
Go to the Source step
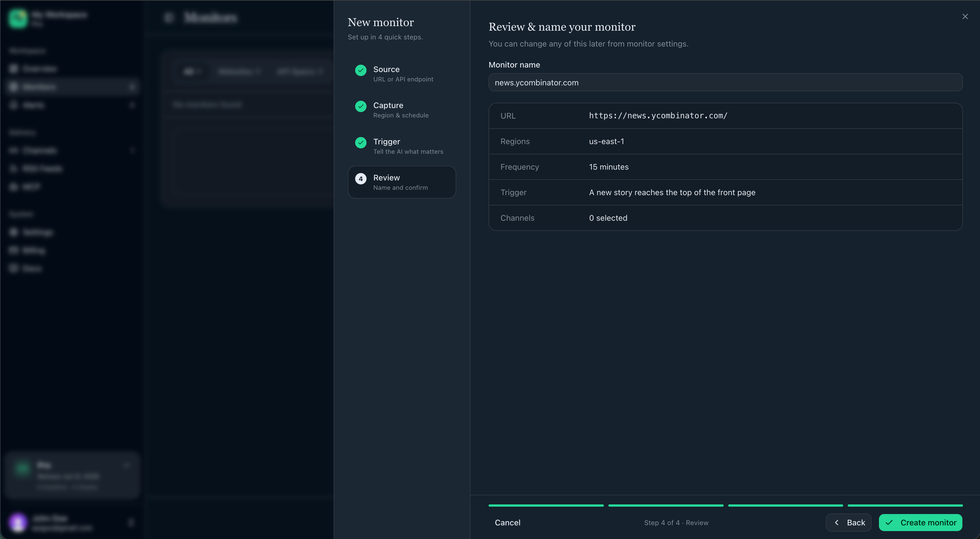(402, 74)
